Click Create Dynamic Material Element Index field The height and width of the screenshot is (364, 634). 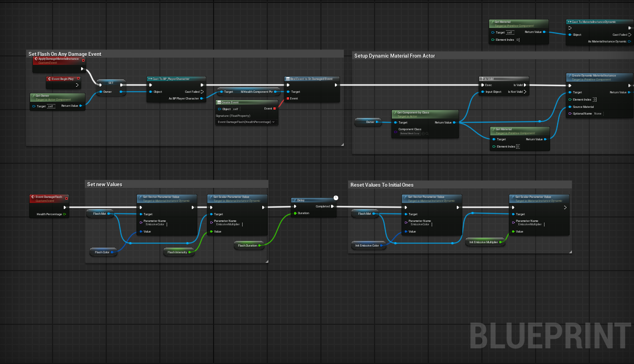pos(594,100)
